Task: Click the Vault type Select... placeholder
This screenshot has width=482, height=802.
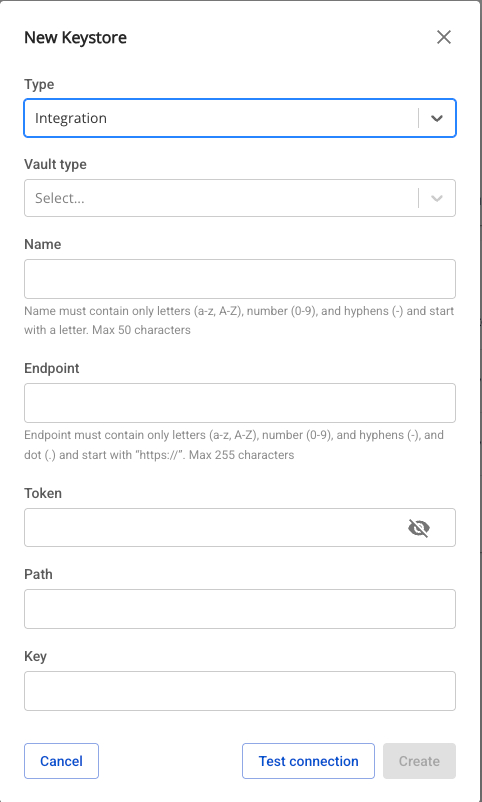Action: (60, 198)
